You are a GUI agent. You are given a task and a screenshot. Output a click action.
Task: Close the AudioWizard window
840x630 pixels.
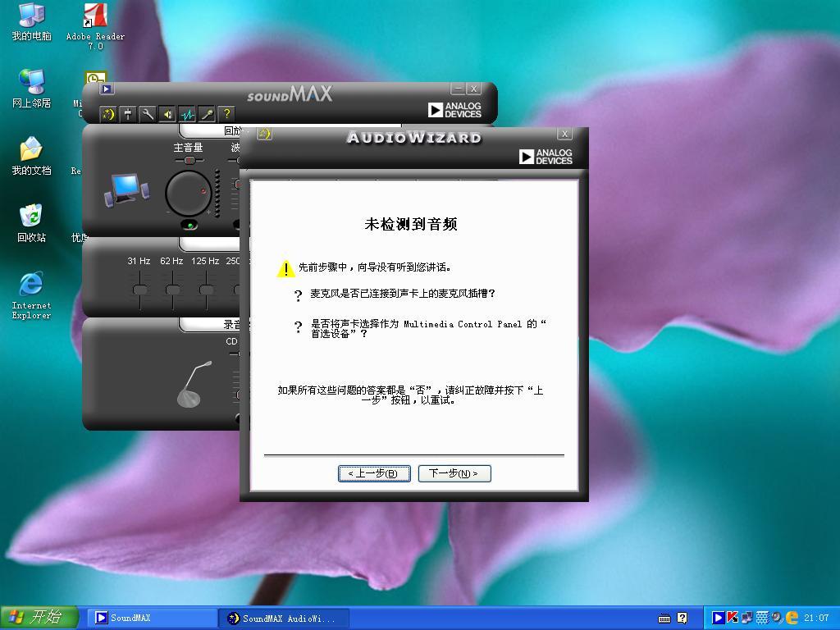pos(564,134)
